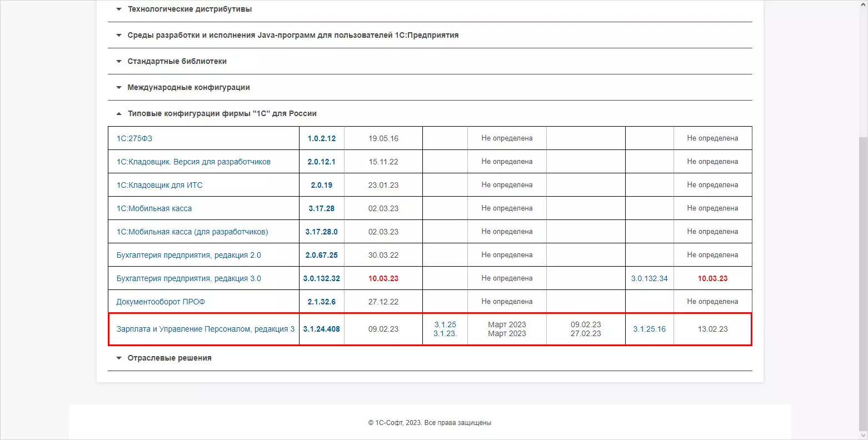Click version number 3.1.24.408
Image resolution: width=868 pixels, height=440 pixels.
click(322, 329)
